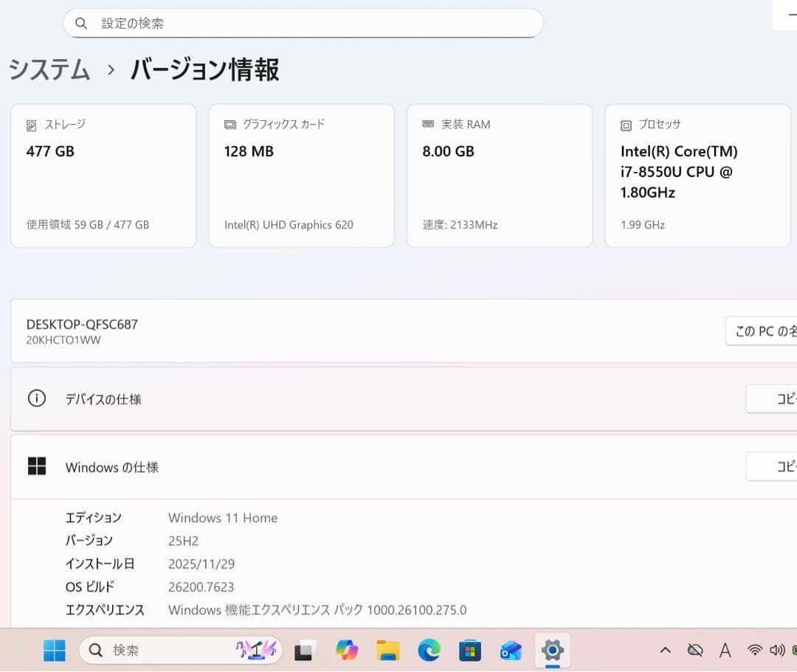The height and width of the screenshot is (672, 797).
Task: Show hidden tray icons via the chevron
Action: 665,650
